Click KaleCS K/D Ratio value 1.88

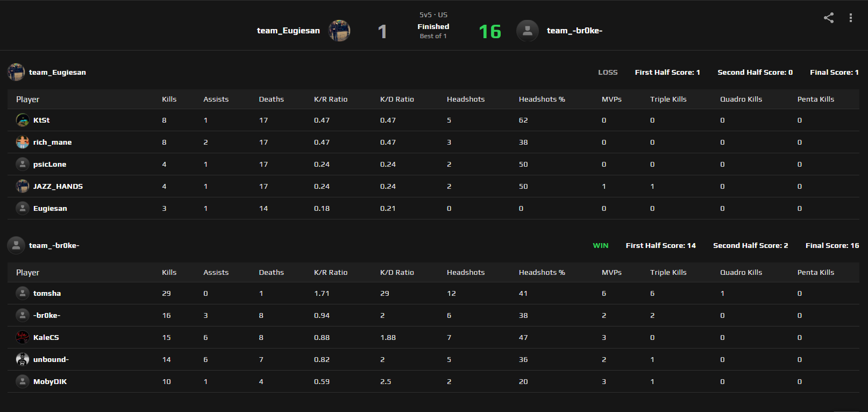(x=388, y=337)
